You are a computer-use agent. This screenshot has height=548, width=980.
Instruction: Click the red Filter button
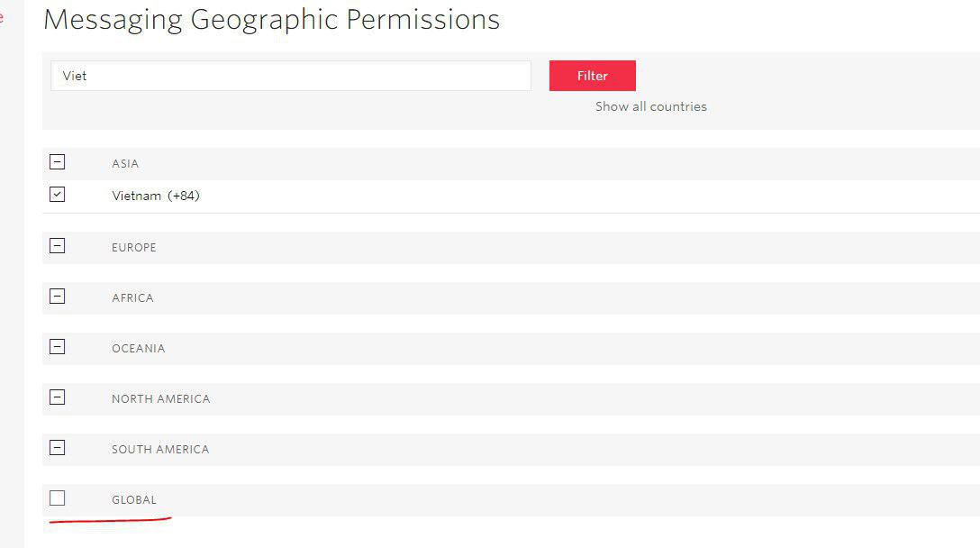(x=592, y=76)
